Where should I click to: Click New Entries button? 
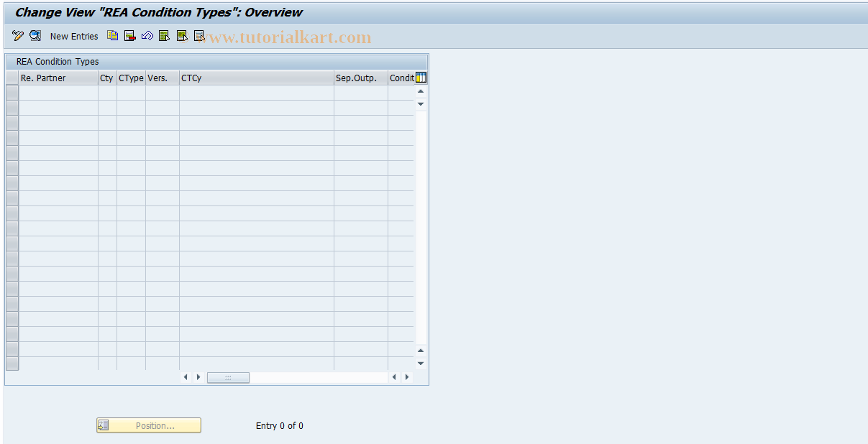[x=74, y=36]
